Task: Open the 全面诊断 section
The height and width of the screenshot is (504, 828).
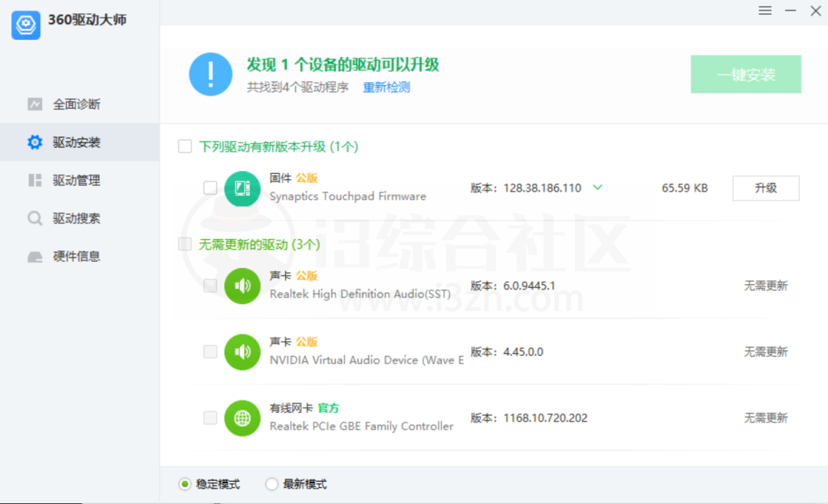Action: coord(80,104)
